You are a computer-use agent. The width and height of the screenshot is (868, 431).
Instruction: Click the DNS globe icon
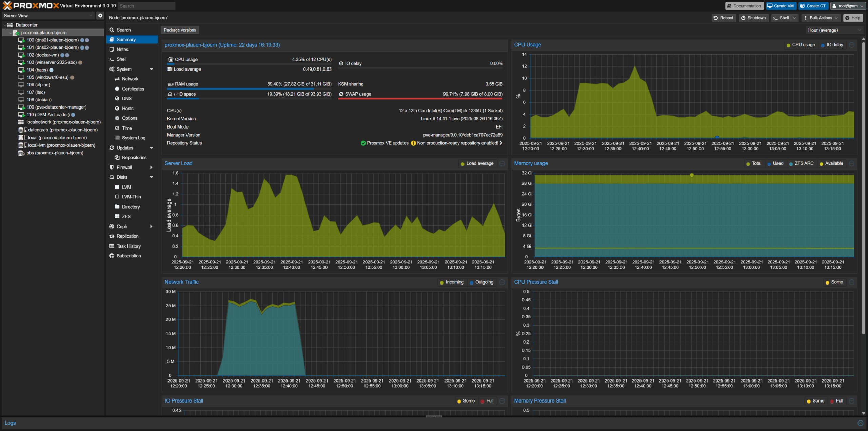click(x=117, y=99)
